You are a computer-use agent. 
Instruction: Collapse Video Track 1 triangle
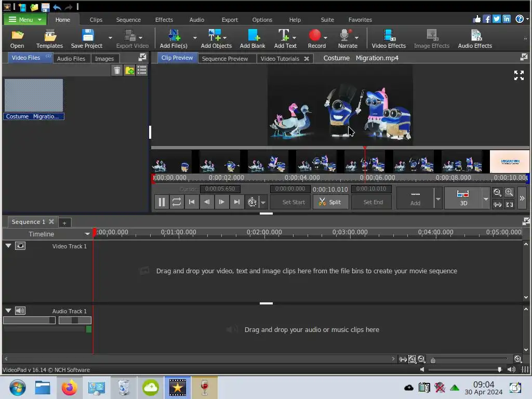click(x=8, y=246)
